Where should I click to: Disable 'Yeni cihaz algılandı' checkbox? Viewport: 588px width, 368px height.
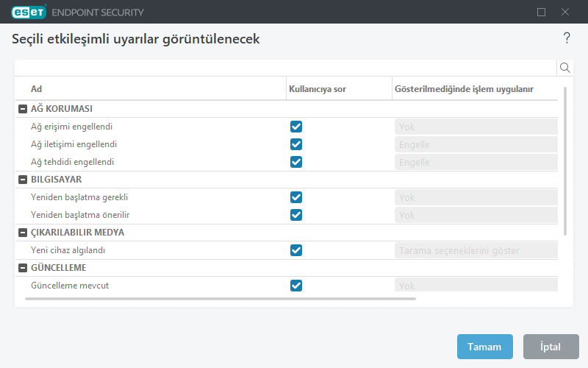point(296,250)
